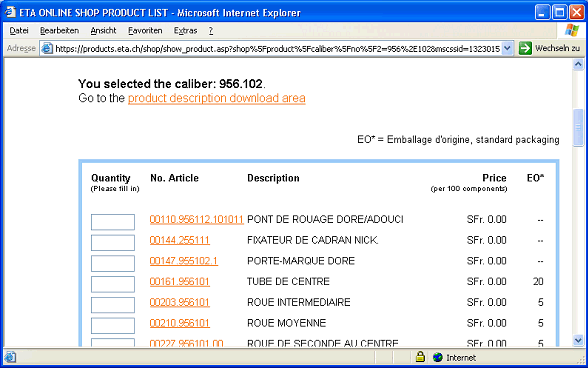The height and width of the screenshot is (368, 588).
Task: Click quantity field for PORTE-MARQUE DORE
Action: pyautogui.click(x=113, y=263)
